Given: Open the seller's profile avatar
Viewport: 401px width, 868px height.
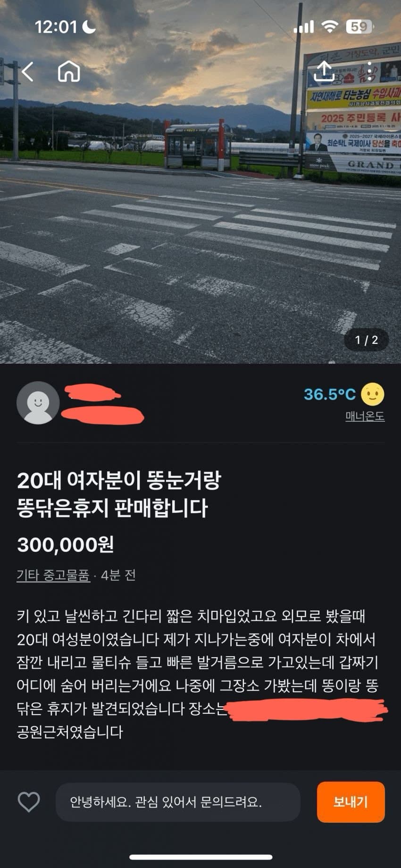Looking at the screenshot, I should [38, 402].
